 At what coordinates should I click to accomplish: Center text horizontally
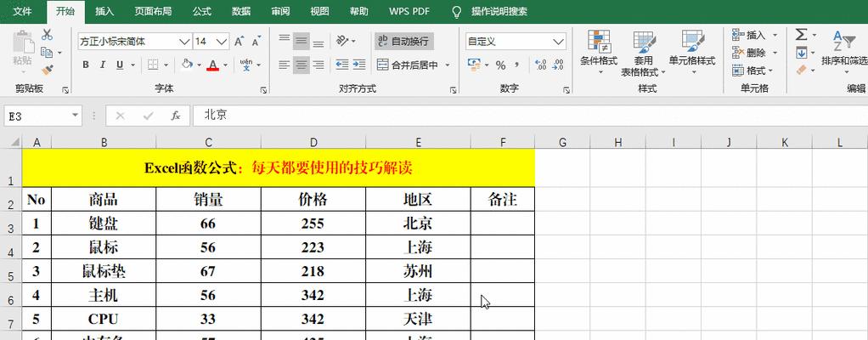pyautogui.click(x=302, y=65)
